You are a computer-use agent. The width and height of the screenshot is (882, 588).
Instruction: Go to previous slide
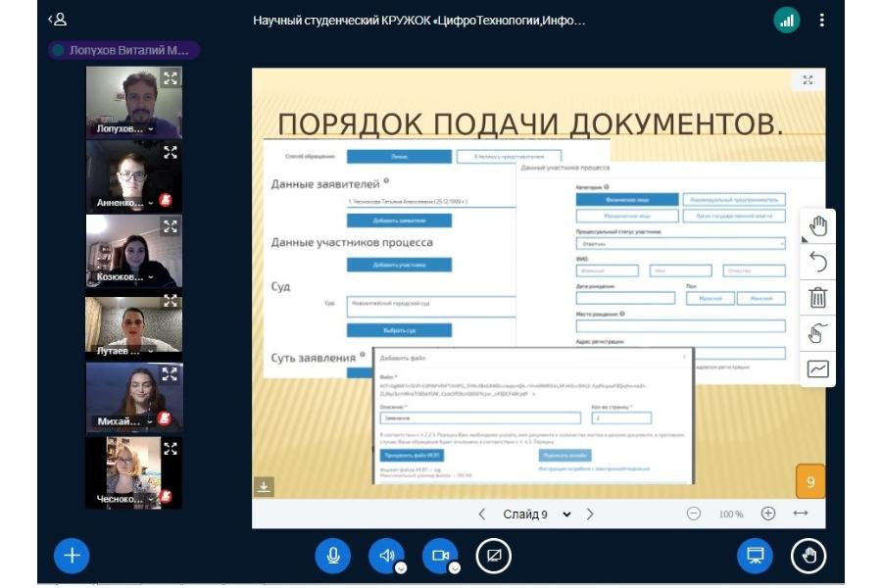click(x=481, y=514)
